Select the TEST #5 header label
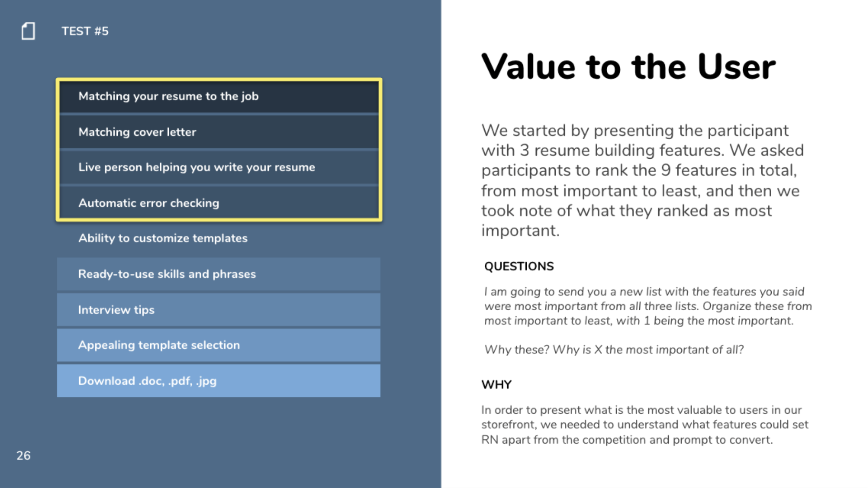This screenshot has width=868, height=488. (x=85, y=31)
